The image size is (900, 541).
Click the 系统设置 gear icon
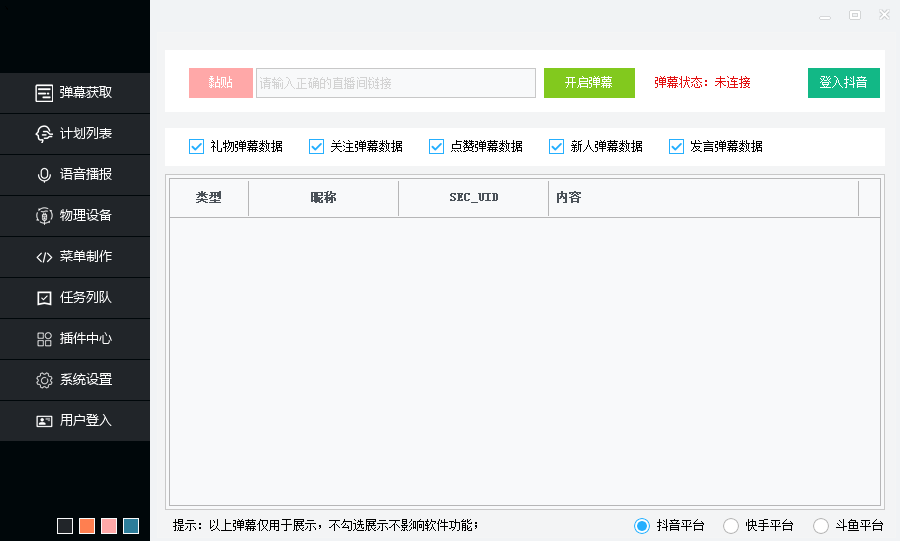44,380
